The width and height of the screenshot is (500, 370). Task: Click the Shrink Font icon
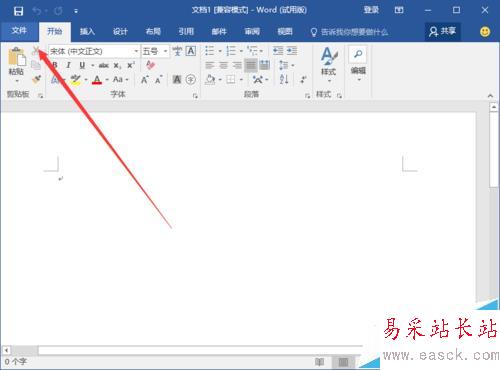[158, 80]
